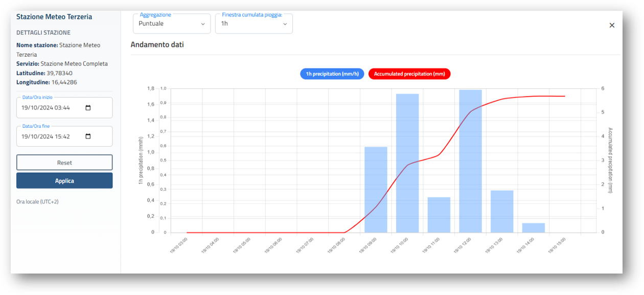This screenshot has height=295, width=644.
Task: Expand the Finestra cumulata pioggia dropdown
Action: (x=254, y=24)
